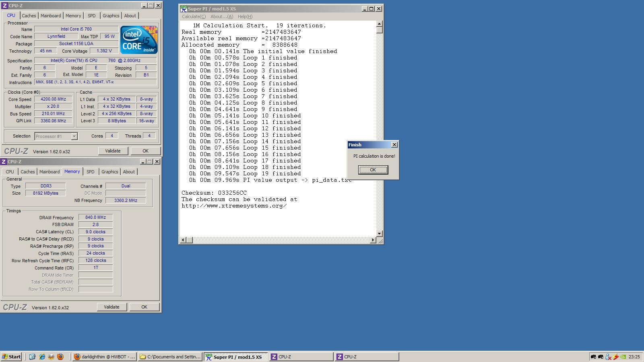The image size is (644, 362).
Task: Click the CAS# Latency value 9.0 clocks
Action: [x=96, y=232]
